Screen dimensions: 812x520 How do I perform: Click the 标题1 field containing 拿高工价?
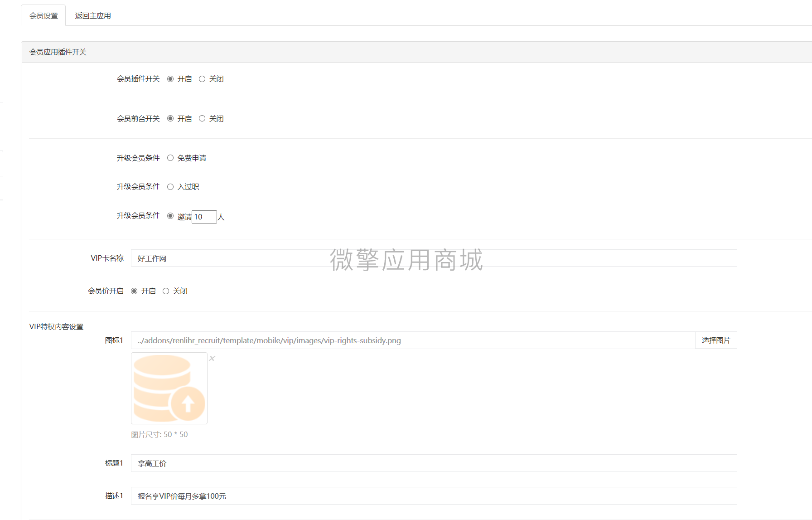434,463
